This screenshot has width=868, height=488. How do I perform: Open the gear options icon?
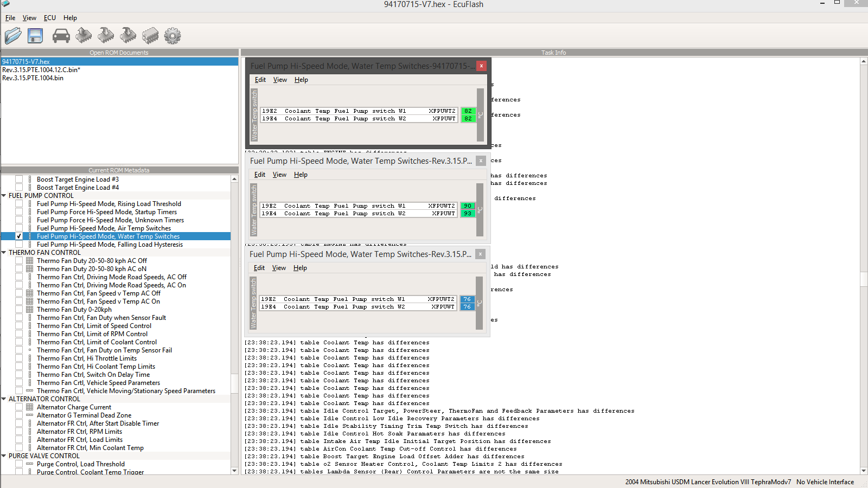(173, 36)
